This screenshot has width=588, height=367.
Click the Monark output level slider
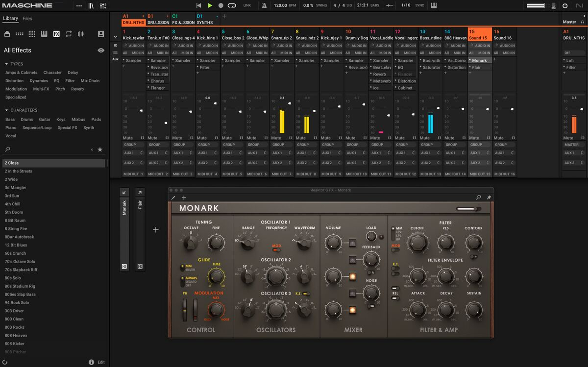coord(468,209)
